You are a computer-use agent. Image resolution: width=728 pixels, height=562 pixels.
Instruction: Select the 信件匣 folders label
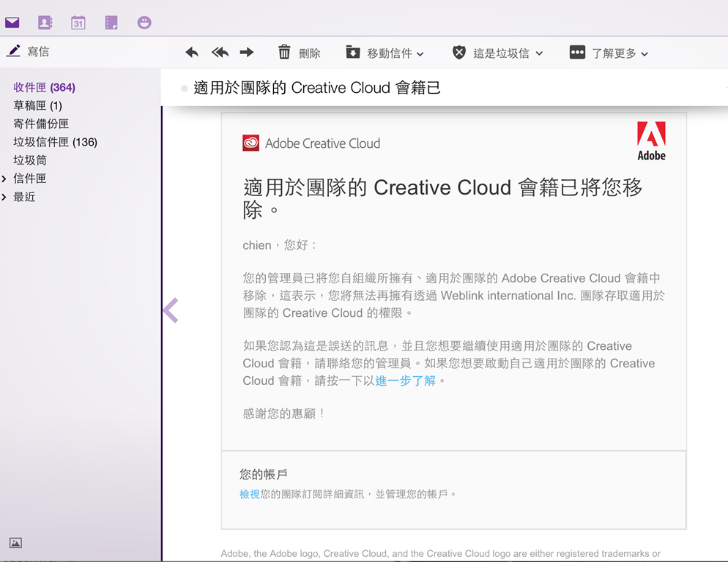point(30,179)
